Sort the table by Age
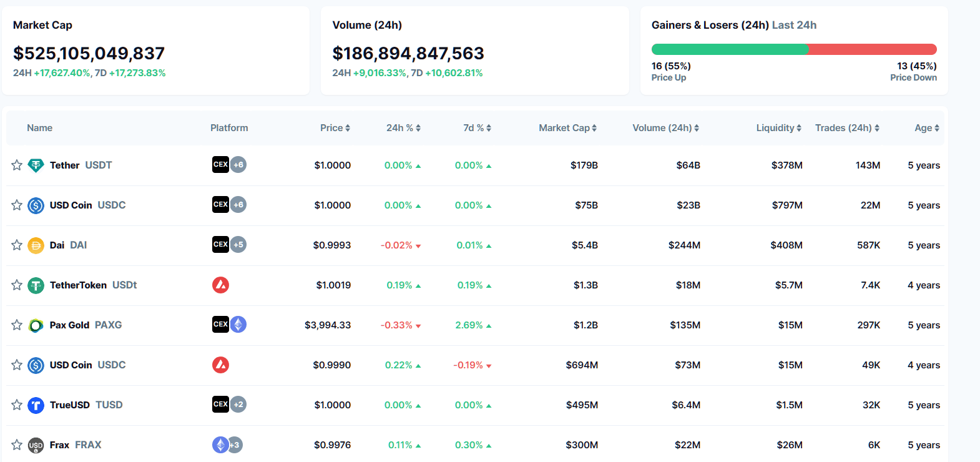The height and width of the screenshot is (462, 980). [927, 127]
